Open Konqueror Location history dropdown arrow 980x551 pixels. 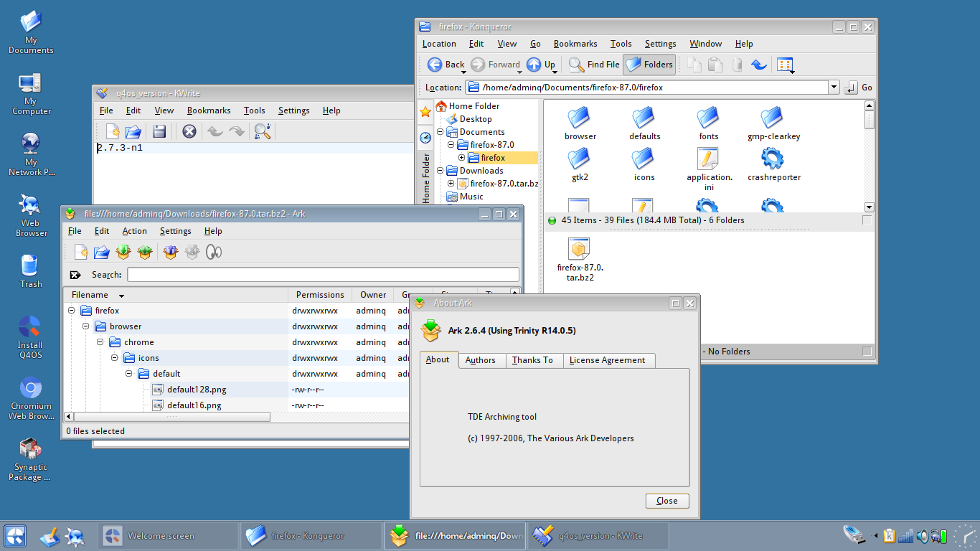(x=833, y=88)
